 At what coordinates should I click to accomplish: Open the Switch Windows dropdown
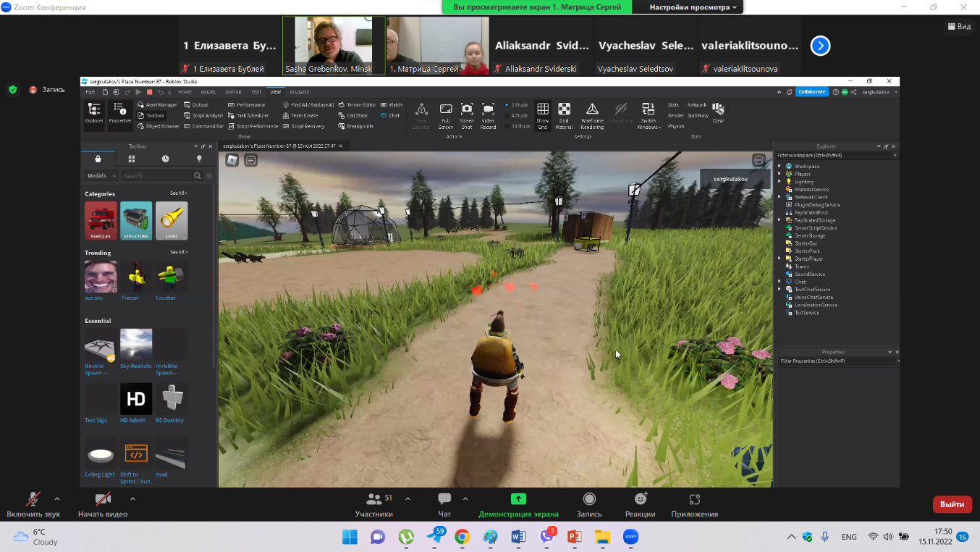(649, 115)
